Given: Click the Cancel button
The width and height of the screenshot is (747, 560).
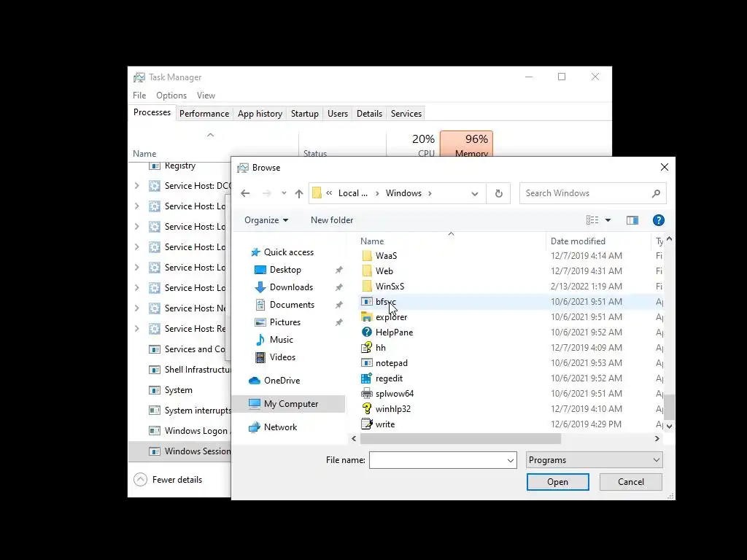Looking at the screenshot, I should click(631, 482).
